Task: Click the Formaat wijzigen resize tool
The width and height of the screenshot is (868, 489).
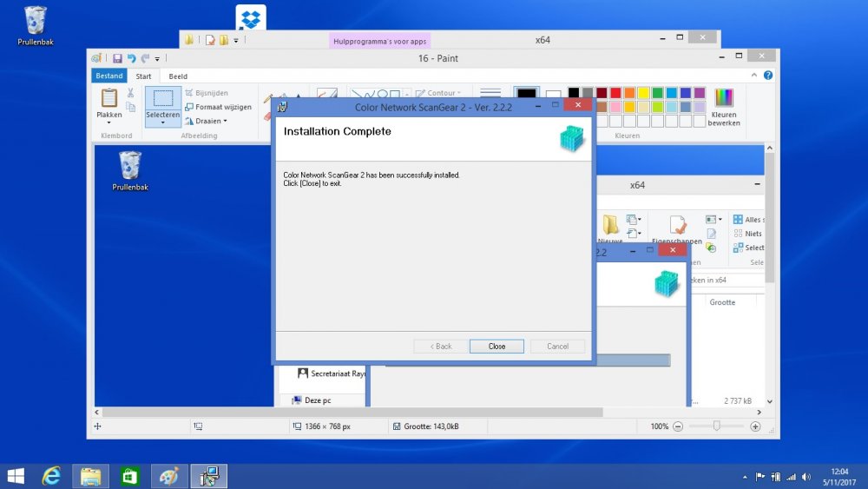Action: (x=218, y=107)
